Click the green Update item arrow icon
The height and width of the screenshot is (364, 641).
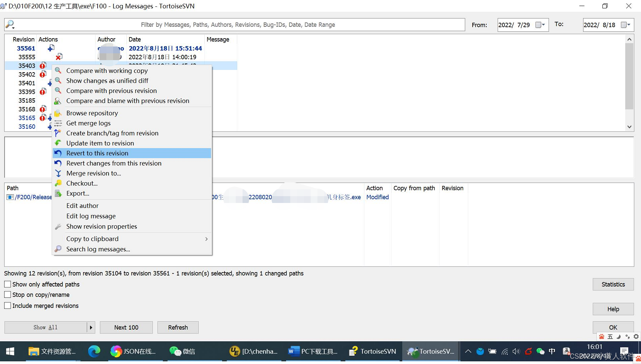coord(58,143)
